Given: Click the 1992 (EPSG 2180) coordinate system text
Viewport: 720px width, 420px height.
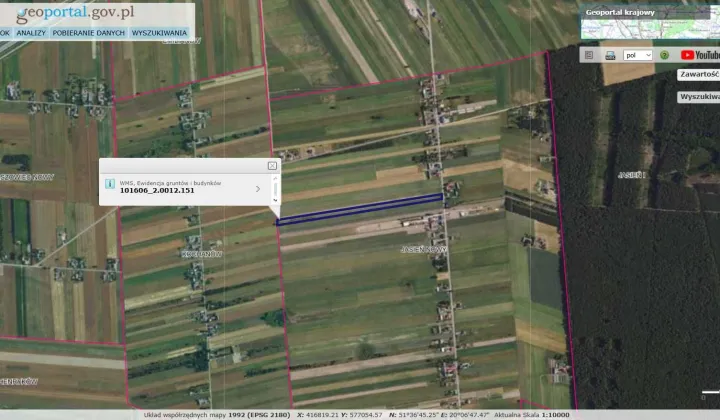Looking at the screenshot, I should click(x=259, y=415).
